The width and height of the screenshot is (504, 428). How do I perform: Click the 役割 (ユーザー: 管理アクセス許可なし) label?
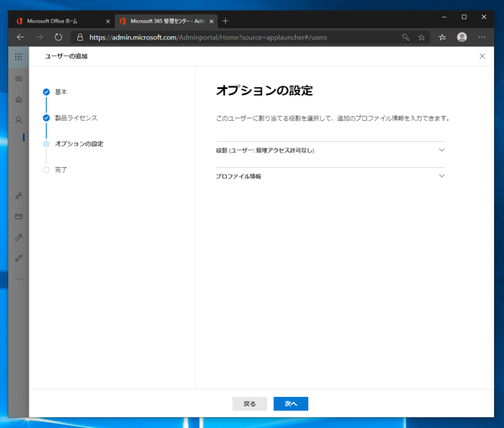pos(265,150)
